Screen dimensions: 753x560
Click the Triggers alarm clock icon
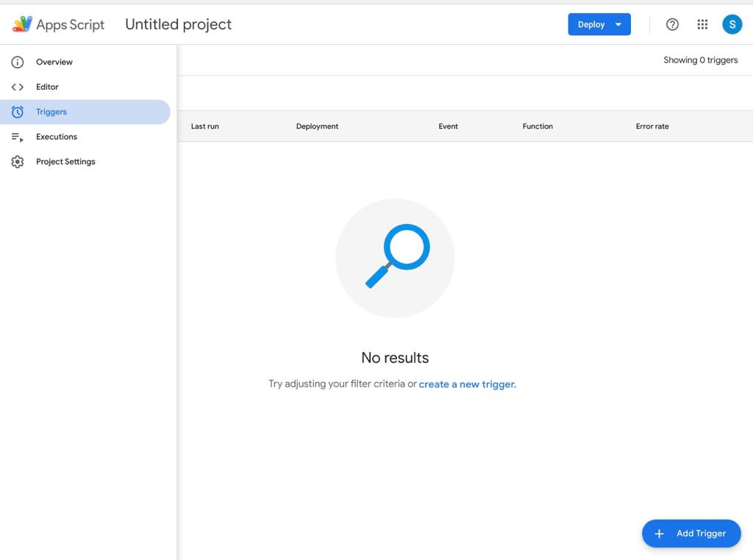click(18, 112)
